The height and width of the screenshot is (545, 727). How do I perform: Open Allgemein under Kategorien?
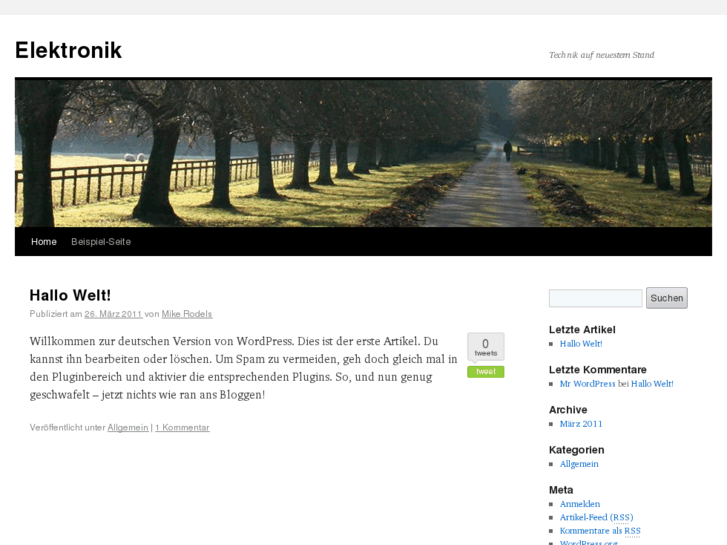[579, 464]
